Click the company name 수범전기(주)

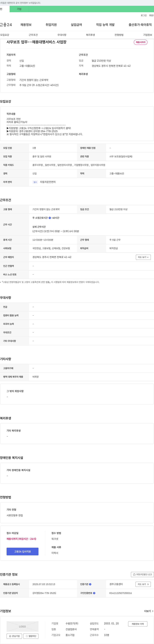(72, 623)
